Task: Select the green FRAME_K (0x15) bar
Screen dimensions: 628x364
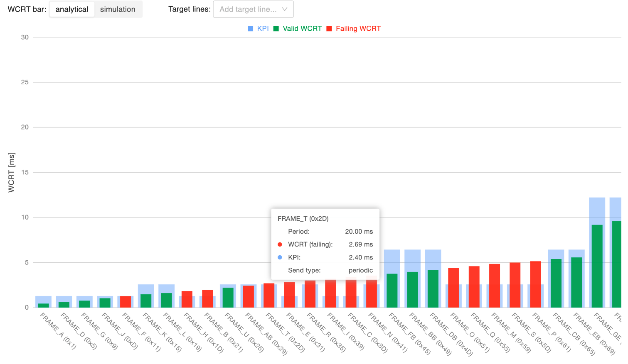Action: coord(146,301)
